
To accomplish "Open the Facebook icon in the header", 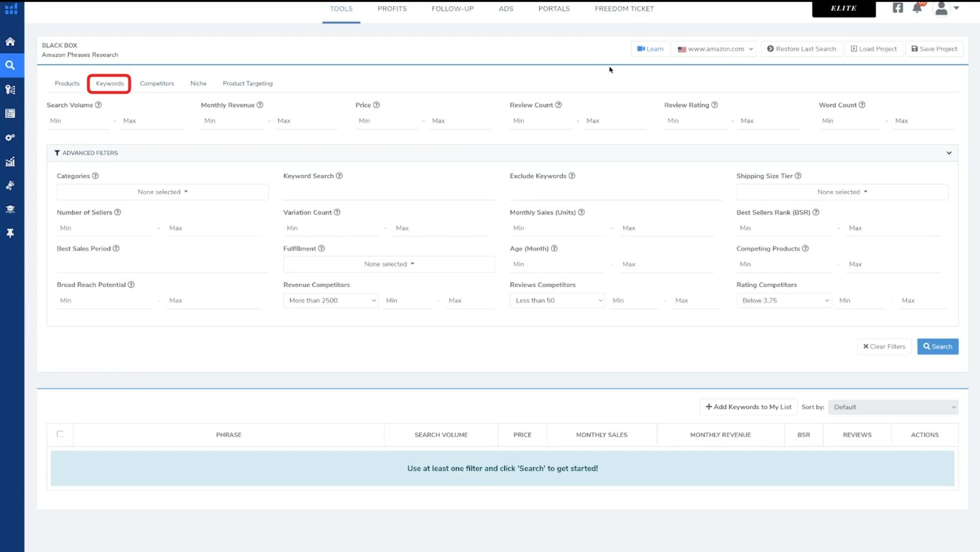I will coord(897,8).
